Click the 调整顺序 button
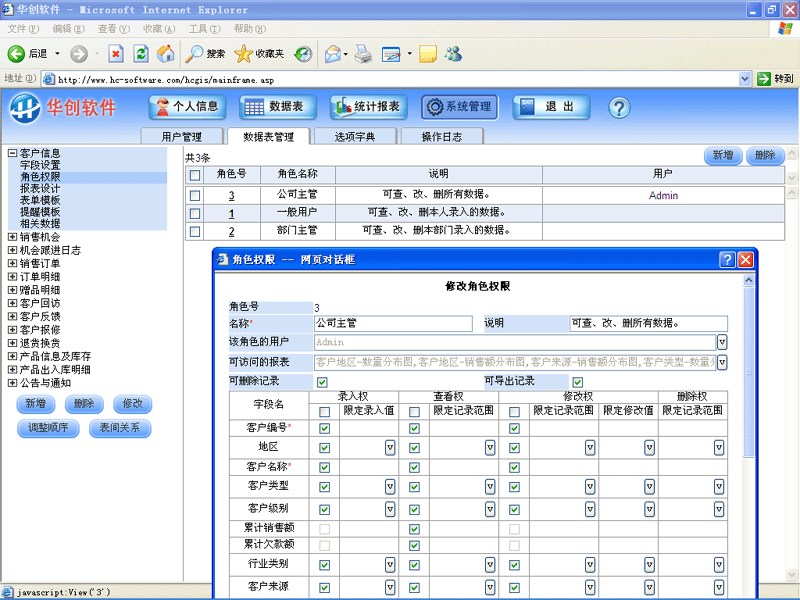The width and height of the screenshot is (800, 600). [47, 428]
